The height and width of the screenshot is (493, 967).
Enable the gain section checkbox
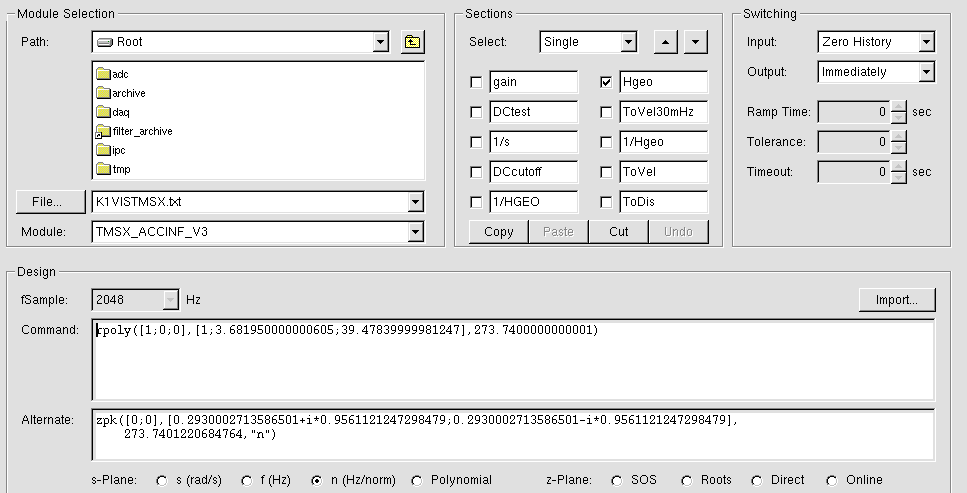pyautogui.click(x=476, y=83)
